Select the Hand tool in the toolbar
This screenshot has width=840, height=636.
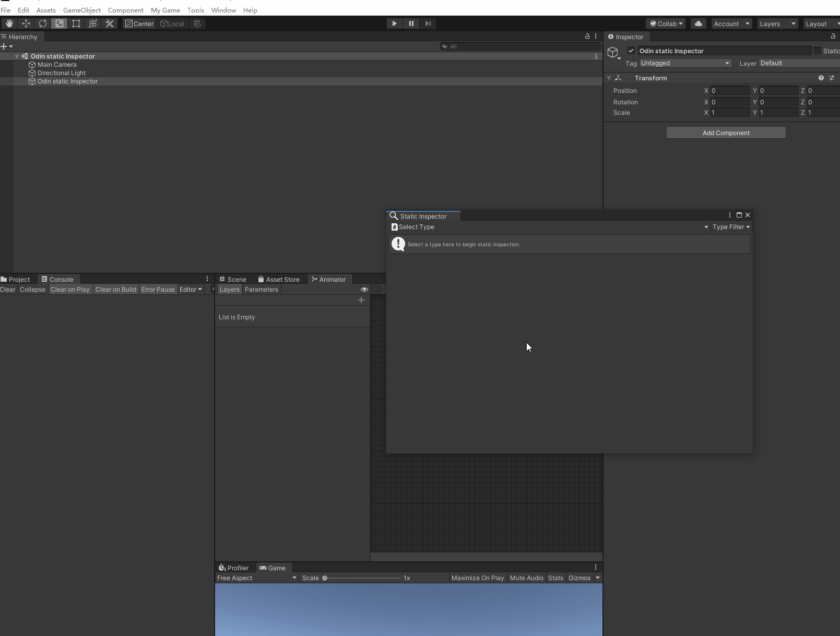click(x=9, y=23)
